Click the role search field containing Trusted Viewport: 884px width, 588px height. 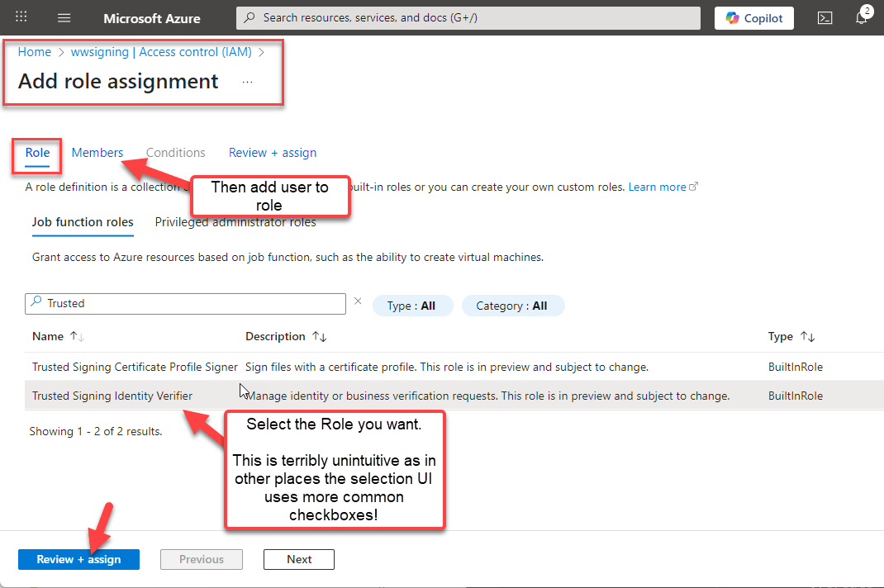[x=186, y=303]
